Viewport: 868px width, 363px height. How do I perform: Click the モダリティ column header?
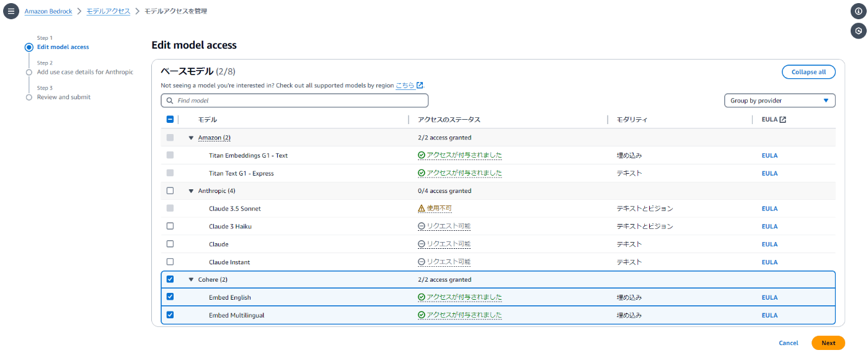632,120
